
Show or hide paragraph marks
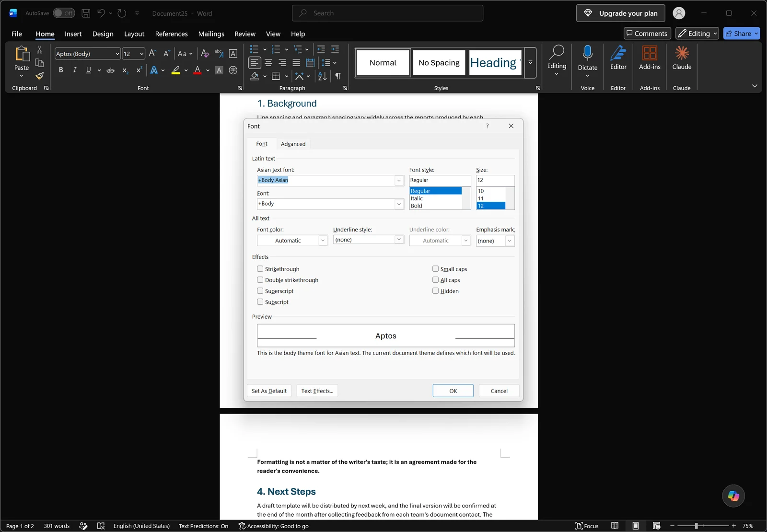[338, 76]
